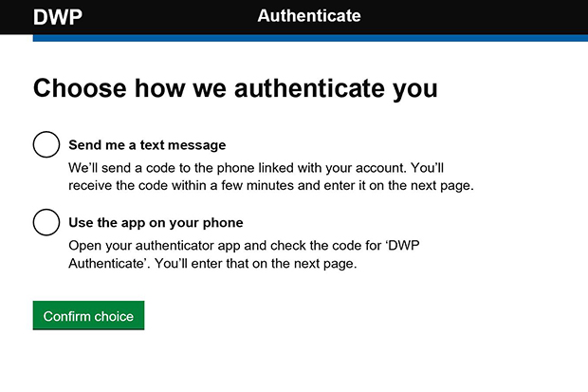The width and height of the screenshot is (588, 392).
Task: Choose the 'Use the app on your phone' label
Action: [x=156, y=223]
